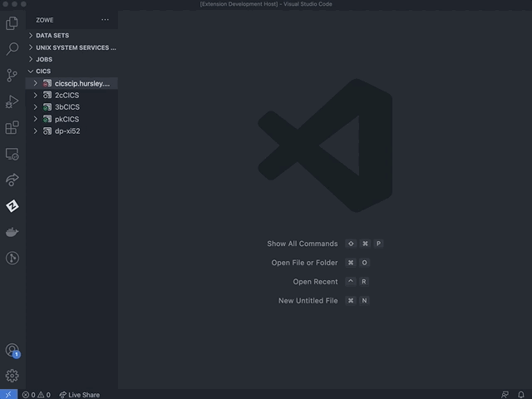The width and height of the screenshot is (532, 399).
Task: Select the dp-xi52 profile
Action: (x=67, y=131)
